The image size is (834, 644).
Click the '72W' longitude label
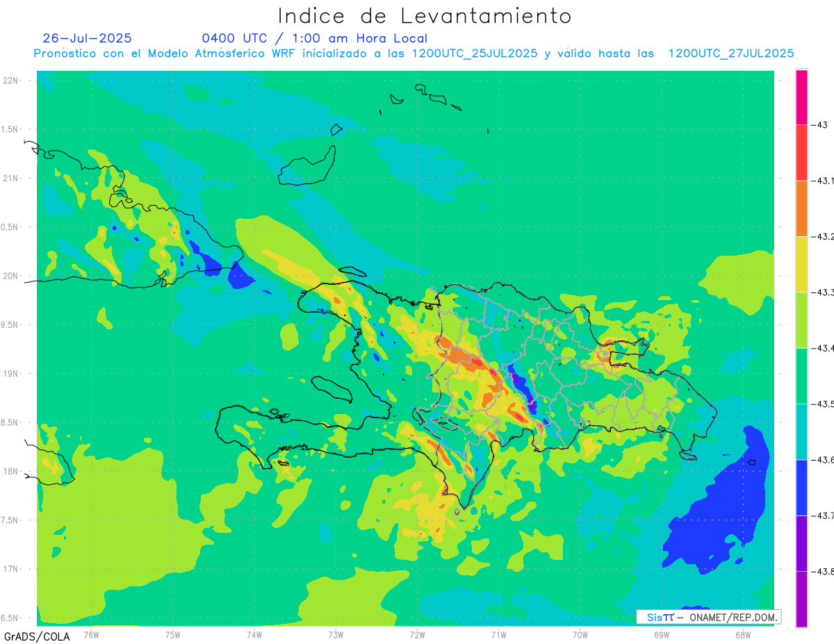(x=417, y=634)
